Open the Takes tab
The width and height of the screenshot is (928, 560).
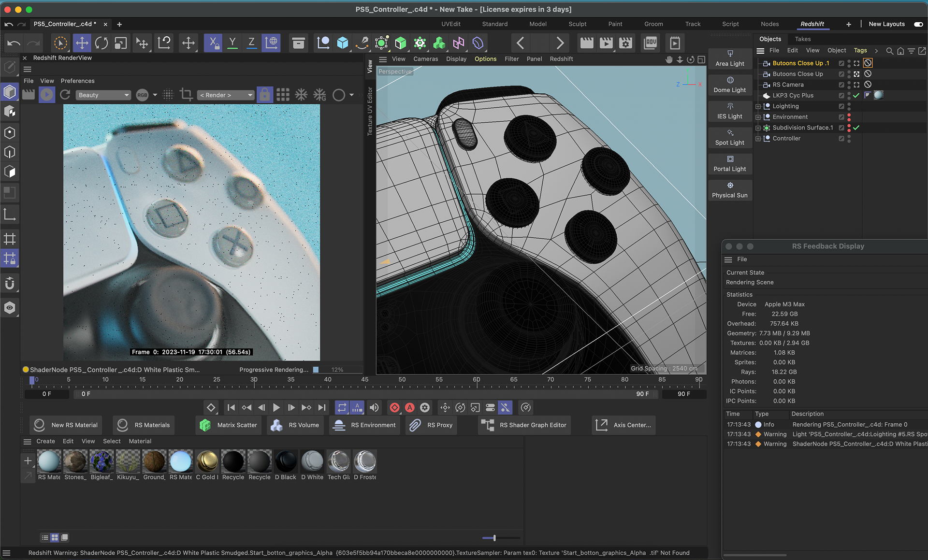[x=802, y=39]
